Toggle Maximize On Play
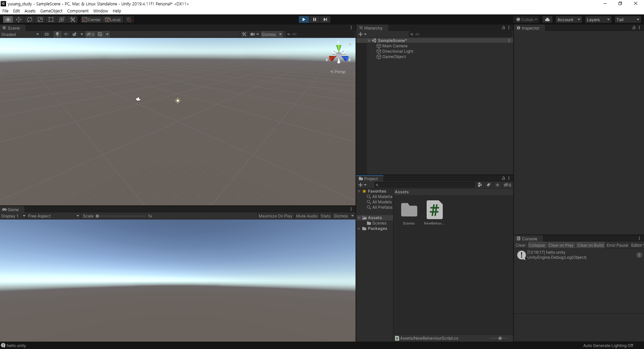This screenshot has height=349, width=644. click(x=275, y=216)
